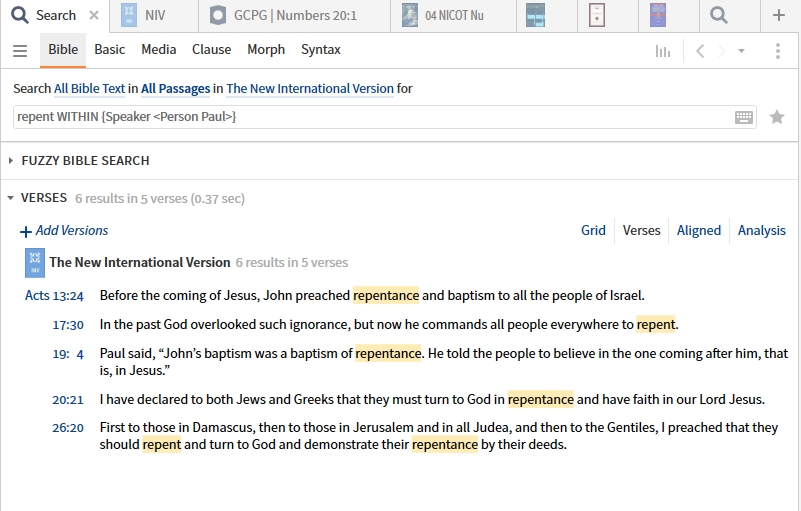Screen dimensions: 801x511
Task: Go forward with the right arrow
Action: click(x=721, y=51)
